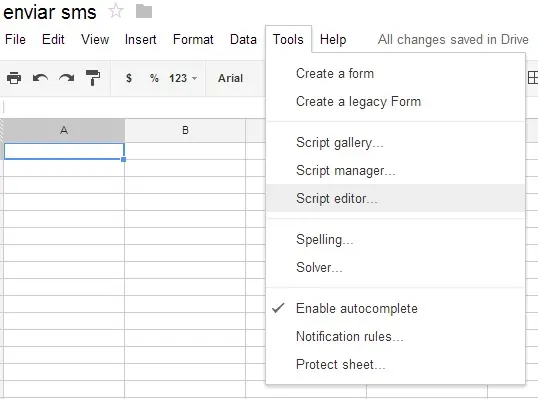This screenshot has width=538, height=399.
Task: Open Script manager from Tools menu
Action: coord(395,171)
